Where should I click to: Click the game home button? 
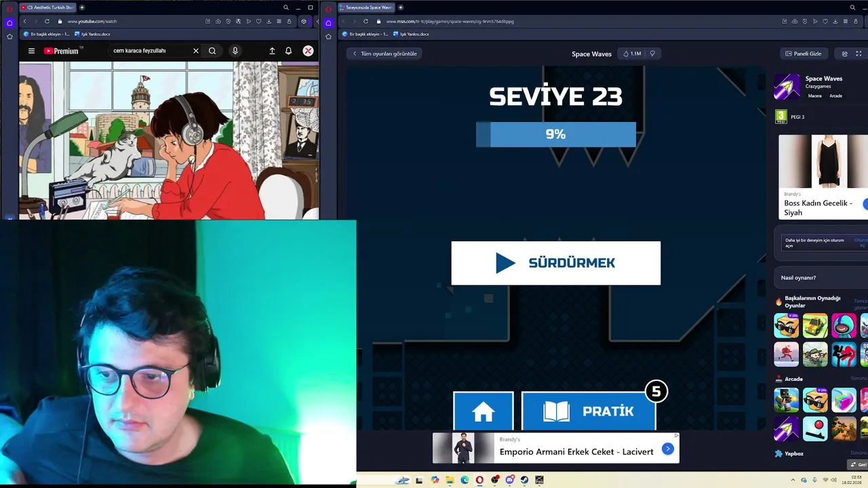484,411
